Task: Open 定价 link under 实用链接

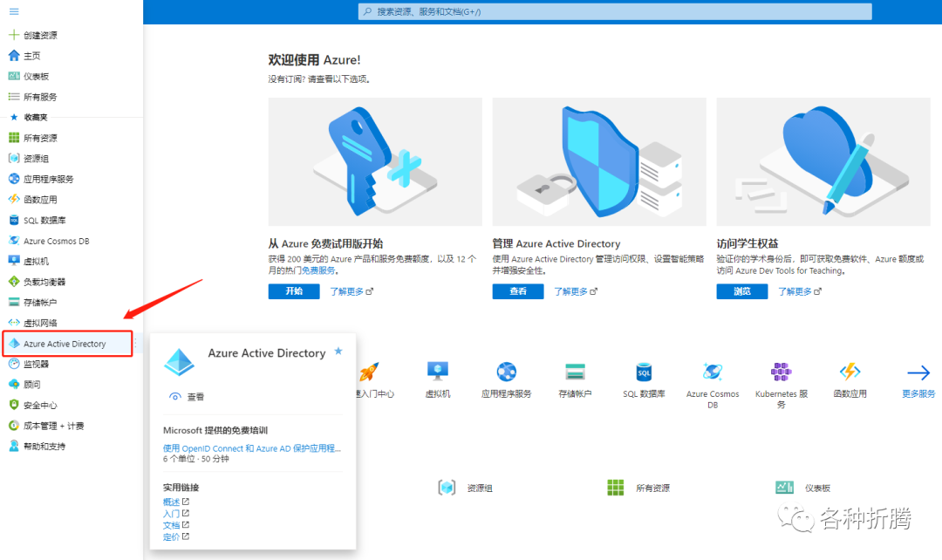Action: (x=175, y=536)
